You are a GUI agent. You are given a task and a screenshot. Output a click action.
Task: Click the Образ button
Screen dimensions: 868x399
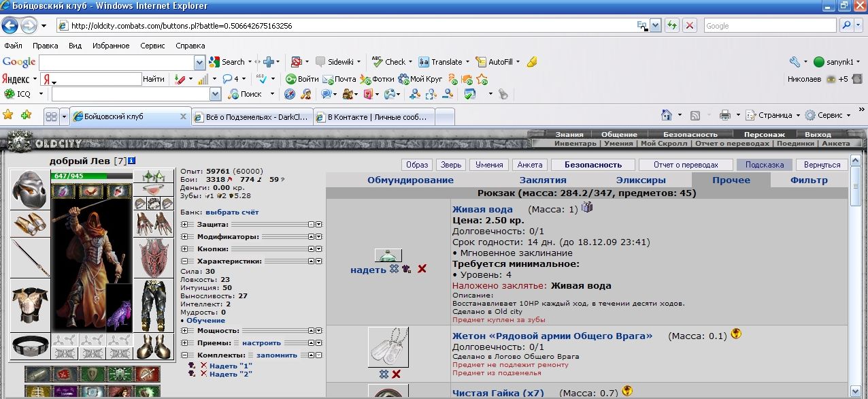417,165
